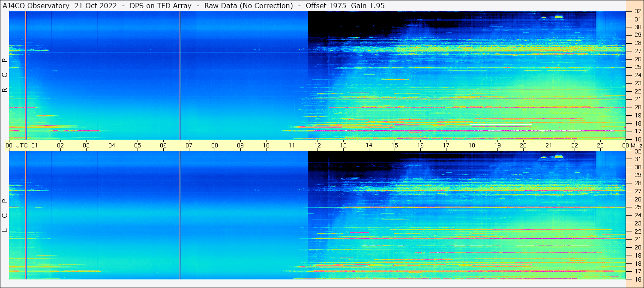Click the bright burst near 31 MHz in RCP
Viewport: 644px width, 288px height.
(558, 17)
